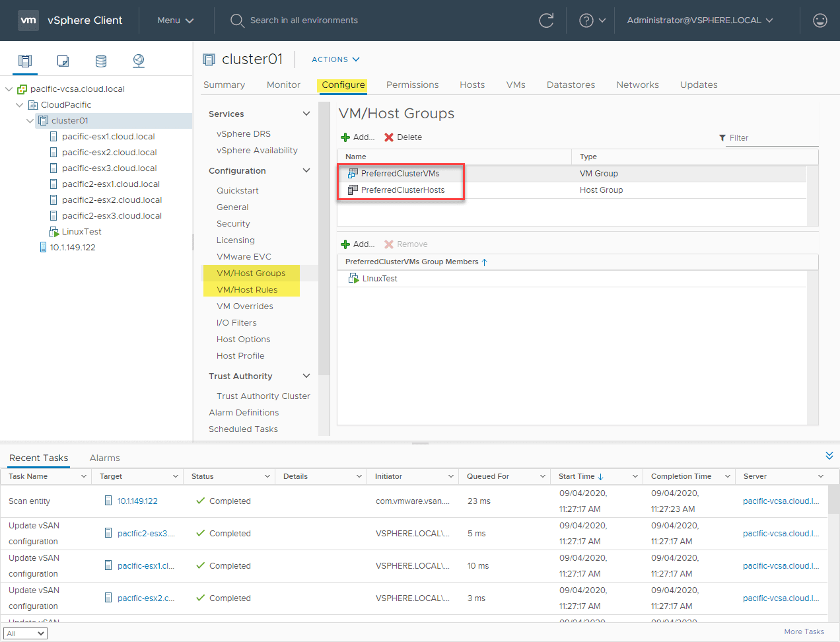Open the Menu dropdown in header
Viewport: 840px width, 642px height.
click(175, 20)
